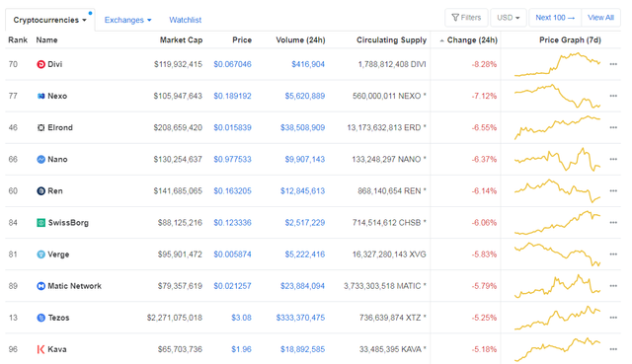
Task: Sort by Volume (24h) column header
Action: click(300, 39)
